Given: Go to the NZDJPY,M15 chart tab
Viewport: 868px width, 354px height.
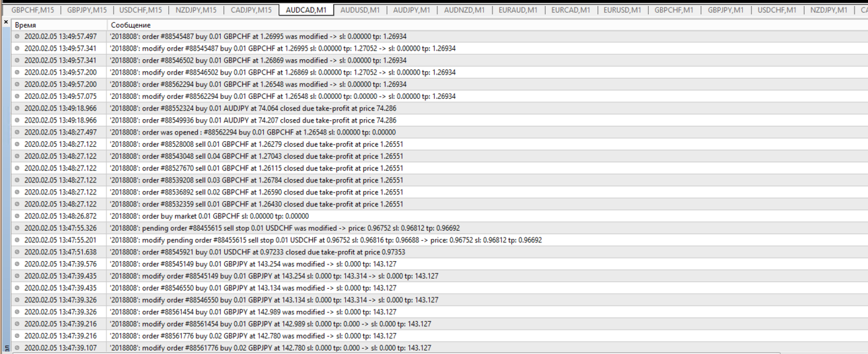Looking at the screenshot, I should tap(196, 10).
